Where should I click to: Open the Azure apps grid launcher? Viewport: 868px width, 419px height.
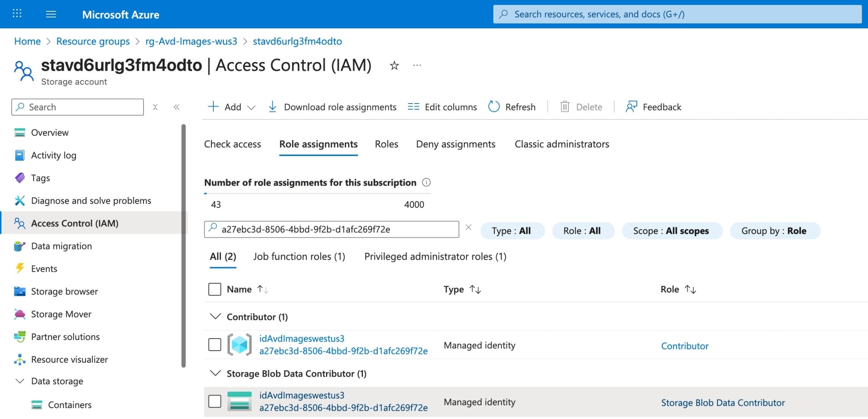tap(17, 14)
